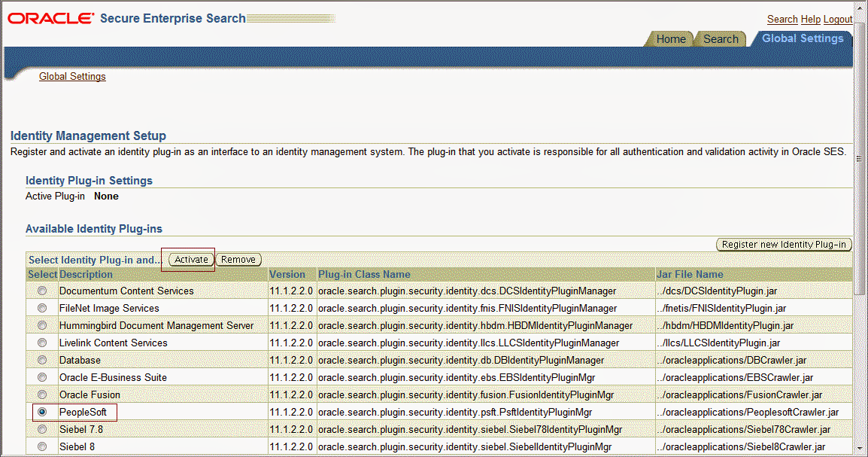Click the FNISIdentityPlugin.jar file name

point(721,308)
